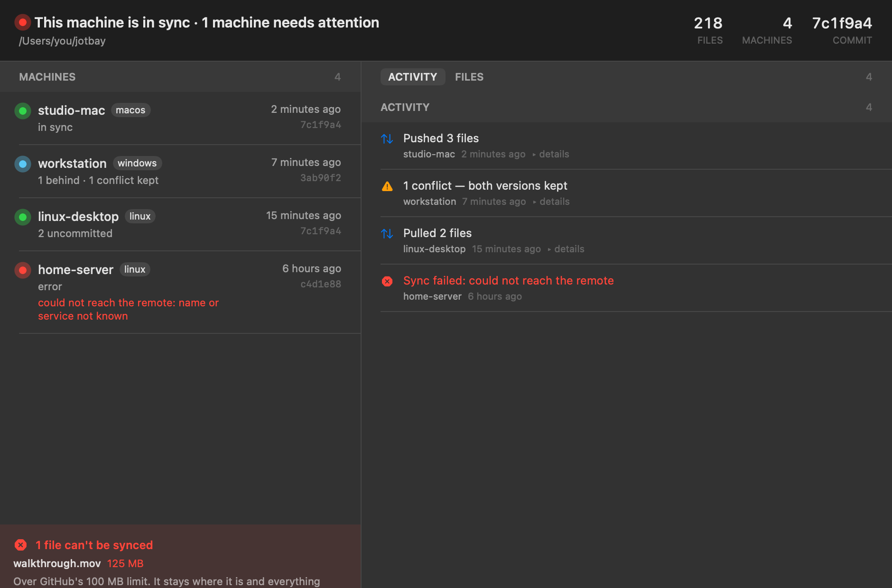This screenshot has width=892, height=588.
Task: Click the 'Sync failed: could not reach the remote' entry
Action: (509, 280)
